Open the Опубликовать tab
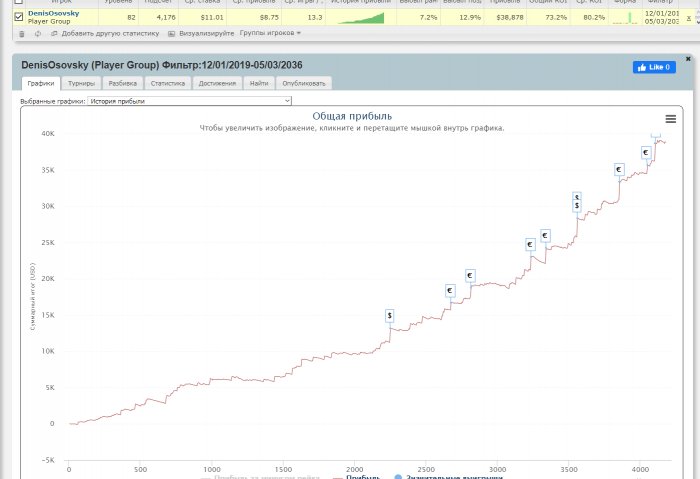The image size is (700, 479). (x=303, y=83)
